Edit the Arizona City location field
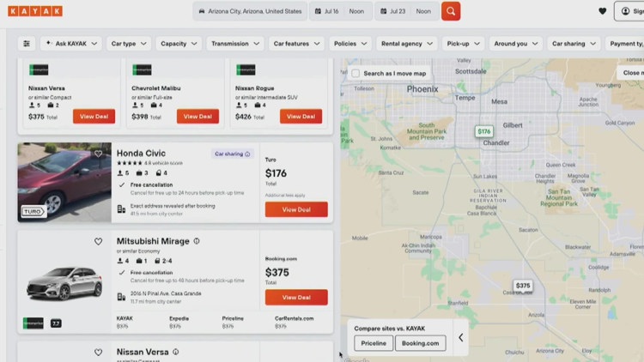Screen dimensions: 644x362 click(250, 11)
